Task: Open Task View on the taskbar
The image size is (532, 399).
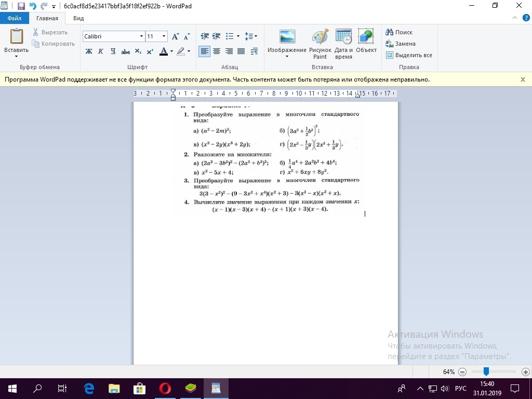Action: pos(62,389)
